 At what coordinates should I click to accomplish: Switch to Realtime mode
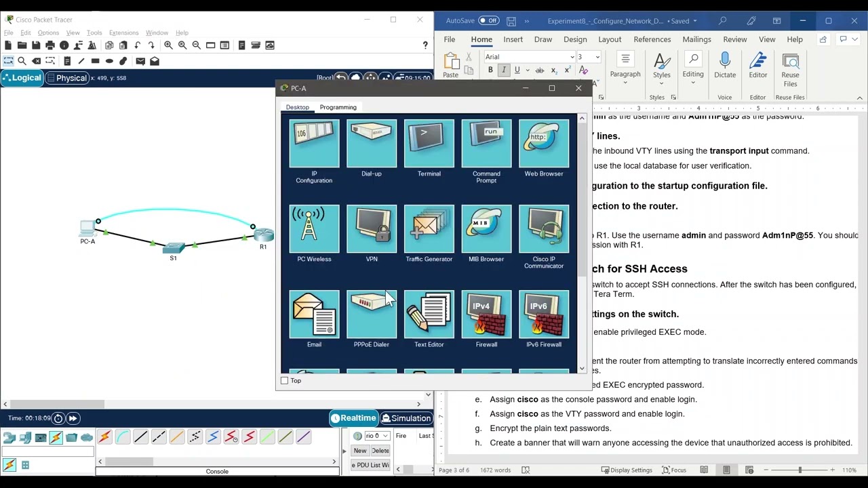coord(353,418)
